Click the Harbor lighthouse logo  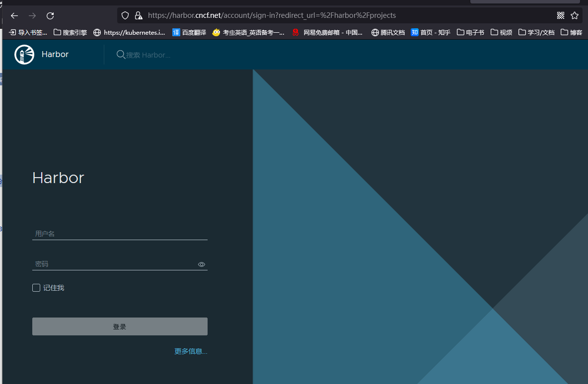24,54
